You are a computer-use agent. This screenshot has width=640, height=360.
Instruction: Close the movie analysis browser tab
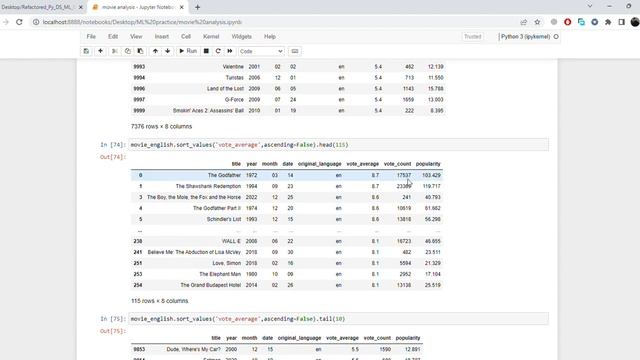[x=182, y=7]
